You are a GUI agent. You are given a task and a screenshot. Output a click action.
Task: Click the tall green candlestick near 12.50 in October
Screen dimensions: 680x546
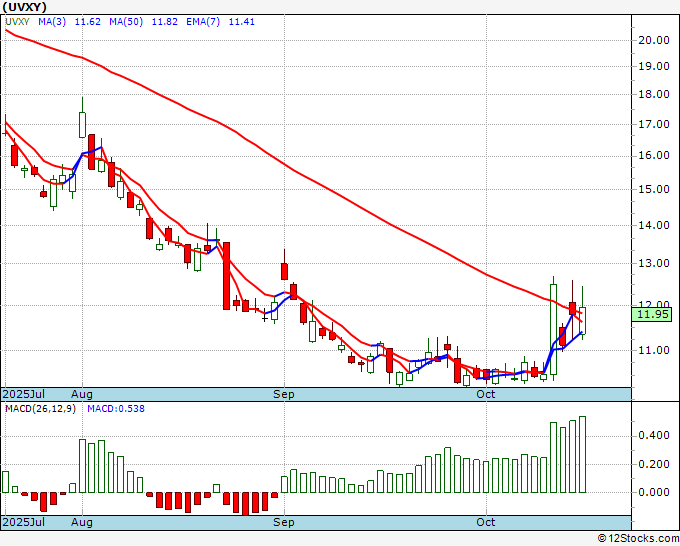click(553, 329)
